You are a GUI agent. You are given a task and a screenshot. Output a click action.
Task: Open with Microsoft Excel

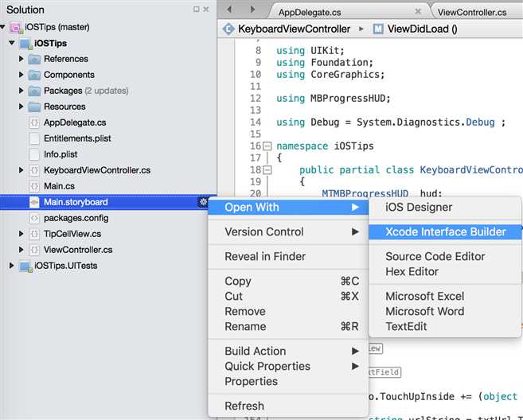pos(445,296)
